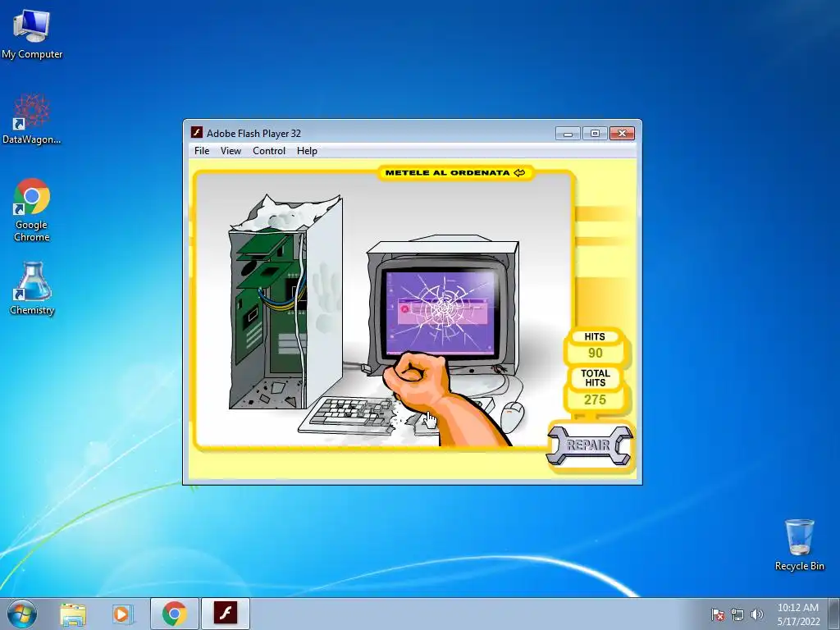Click the Show desktop strip
The width and height of the screenshot is (840, 630).
(x=835, y=614)
